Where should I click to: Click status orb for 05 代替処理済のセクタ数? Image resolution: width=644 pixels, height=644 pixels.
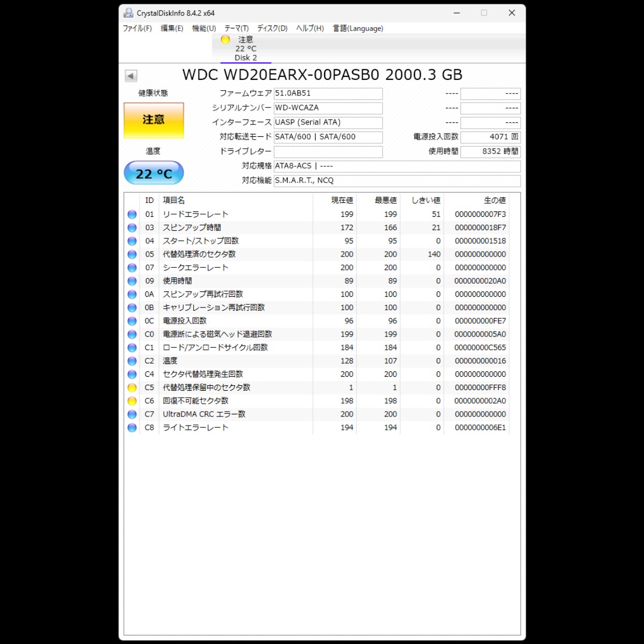(132, 254)
